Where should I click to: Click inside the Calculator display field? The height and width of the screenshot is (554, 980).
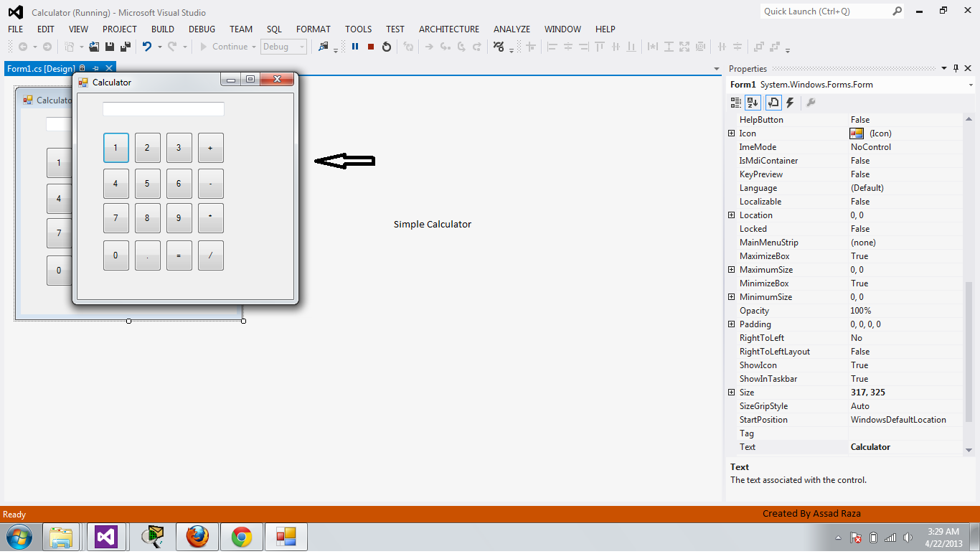click(163, 108)
